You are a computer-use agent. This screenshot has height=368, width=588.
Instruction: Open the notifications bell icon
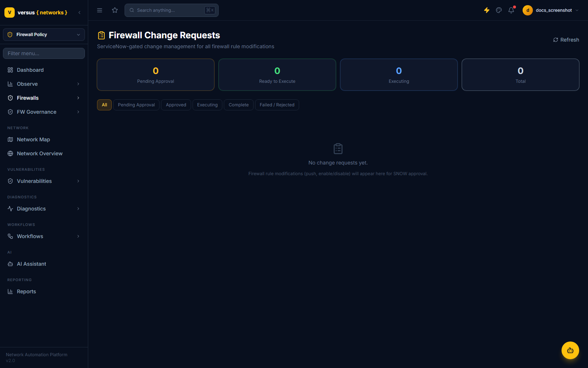point(511,10)
